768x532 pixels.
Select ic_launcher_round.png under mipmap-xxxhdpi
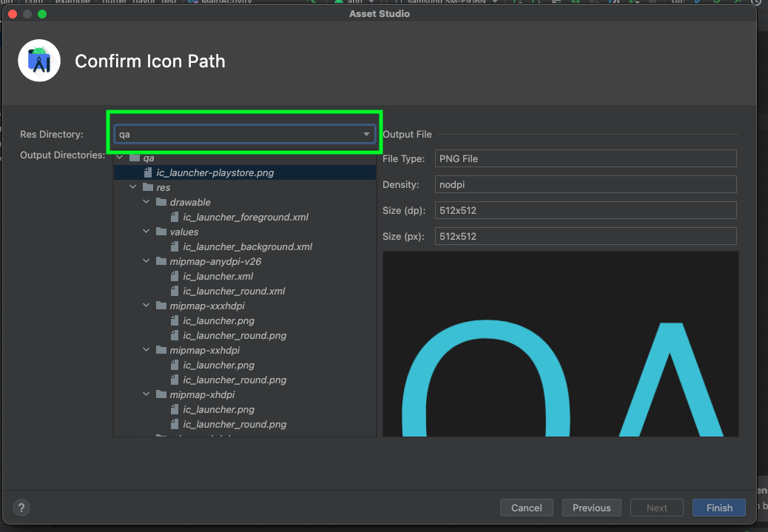pos(235,336)
